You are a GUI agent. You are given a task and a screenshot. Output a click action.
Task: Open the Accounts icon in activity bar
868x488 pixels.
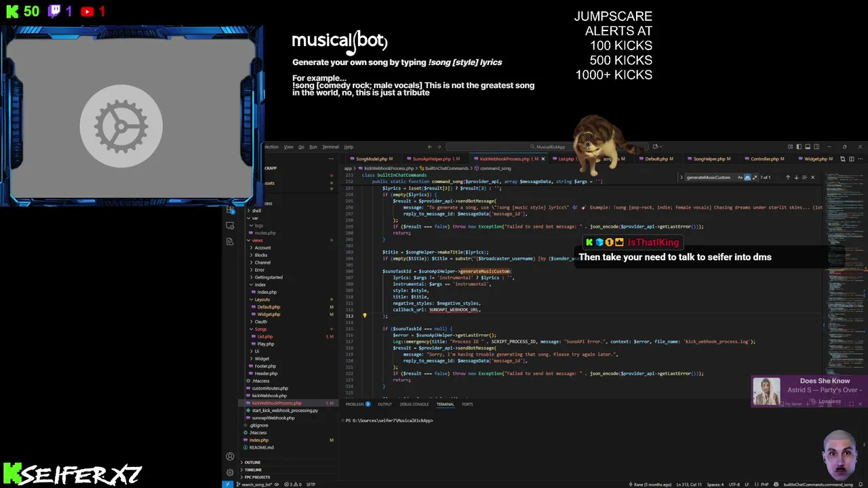(230, 456)
